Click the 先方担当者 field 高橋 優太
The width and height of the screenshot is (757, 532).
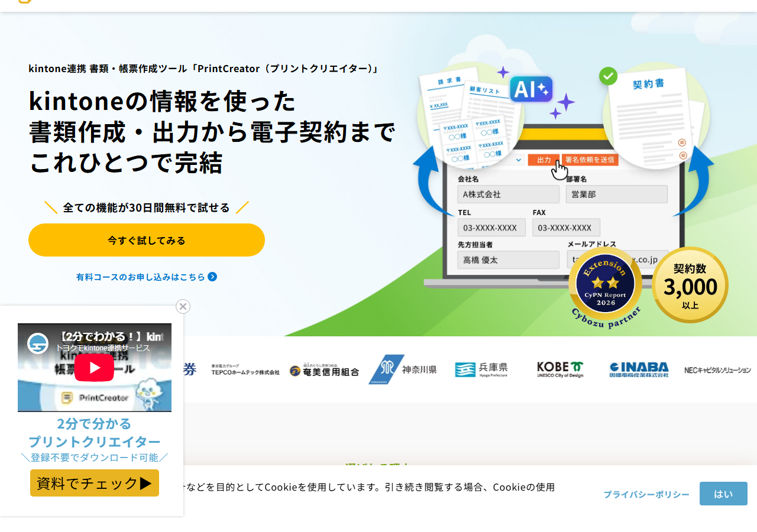[x=508, y=260]
